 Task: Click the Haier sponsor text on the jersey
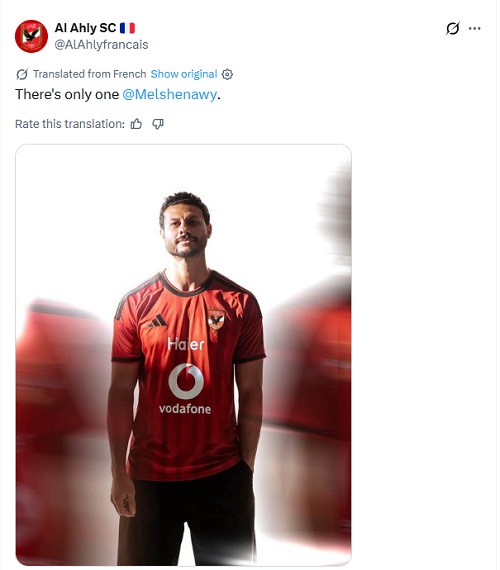click(186, 344)
